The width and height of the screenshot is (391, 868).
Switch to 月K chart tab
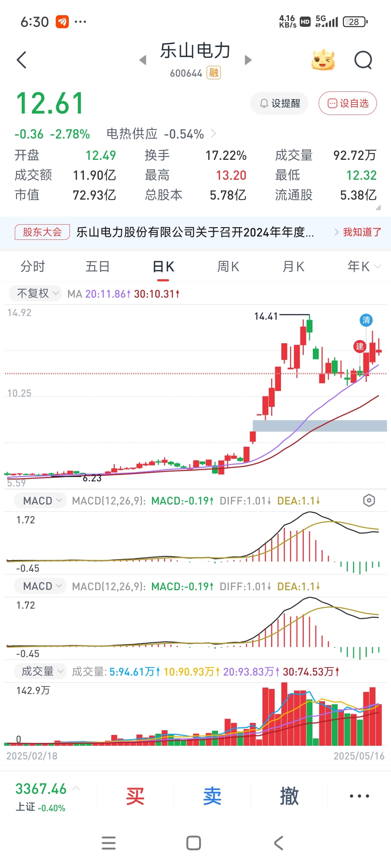(x=293, y=267)
